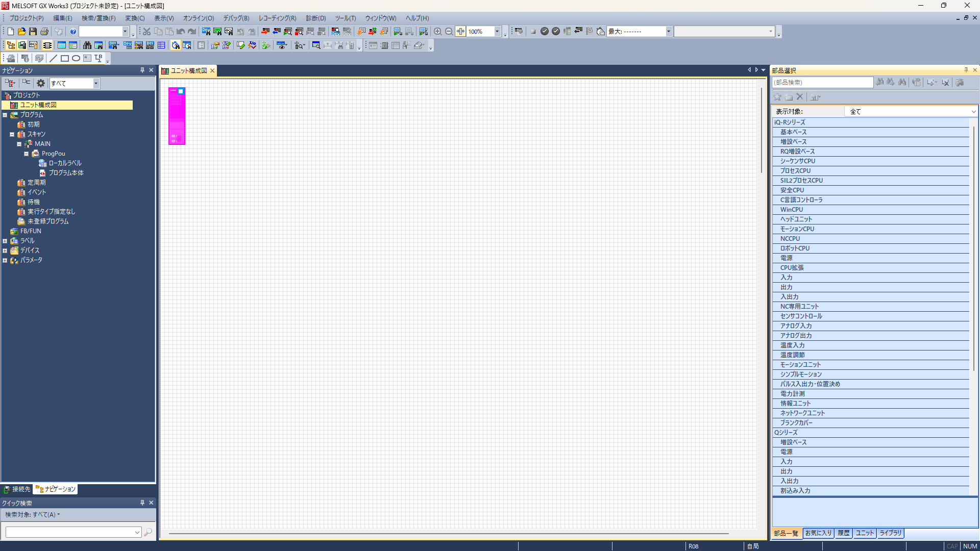Expand the パラメータ tree node
The width and height of the screenshot is (980, 551).
pos(5,260)
